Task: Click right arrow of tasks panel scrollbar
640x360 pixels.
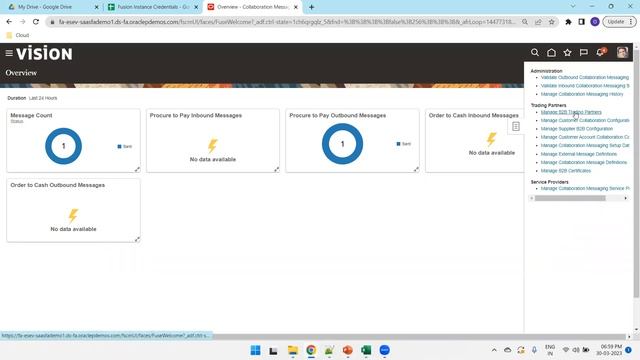Action: click(x=625, y=198)
